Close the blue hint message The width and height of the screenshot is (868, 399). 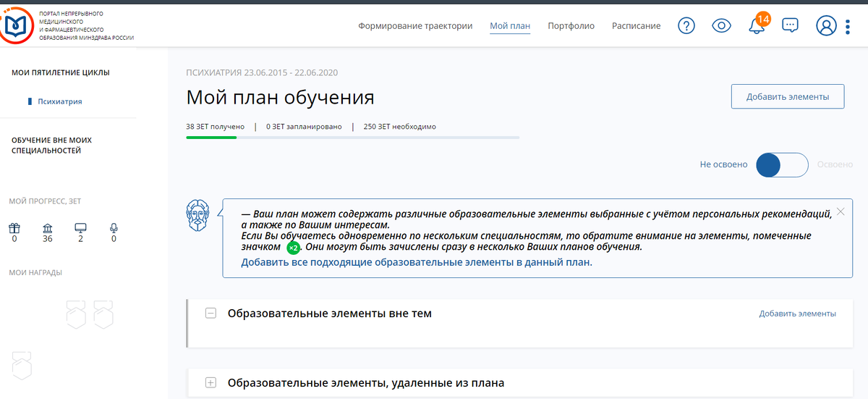(x=840, y=211)
